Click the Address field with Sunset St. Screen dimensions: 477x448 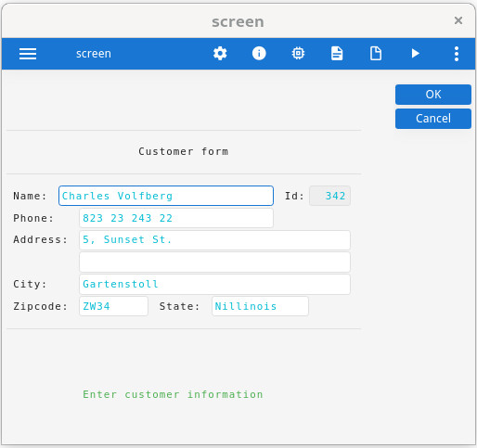pyautogui.click(x=214, y=240)
